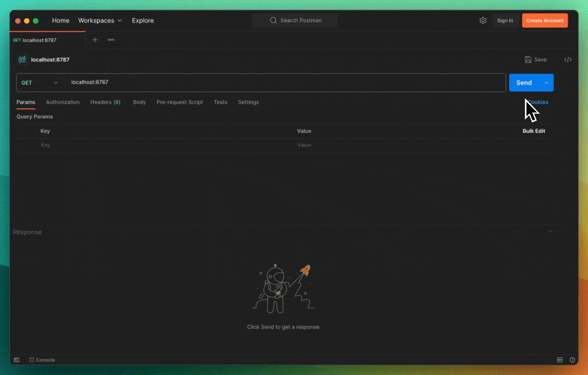Screen dimensions: 588x375
Task: Click the Bulk Edit link
Action: coord(533,131)
